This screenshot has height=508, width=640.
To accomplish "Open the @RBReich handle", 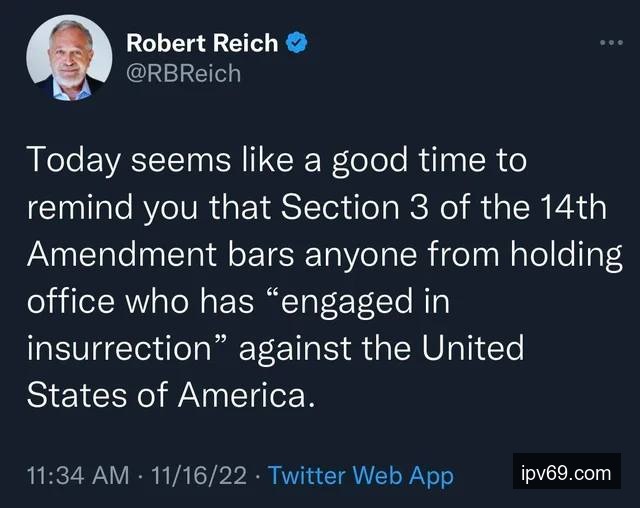I will click(x=184, y=73).
